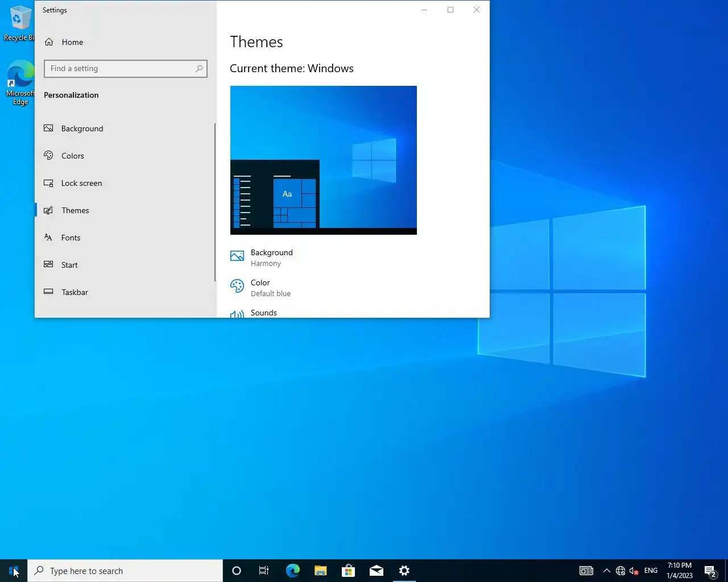
Task: Click the sidebar vertical scrollbar in Settings
Action: point(215,202)
